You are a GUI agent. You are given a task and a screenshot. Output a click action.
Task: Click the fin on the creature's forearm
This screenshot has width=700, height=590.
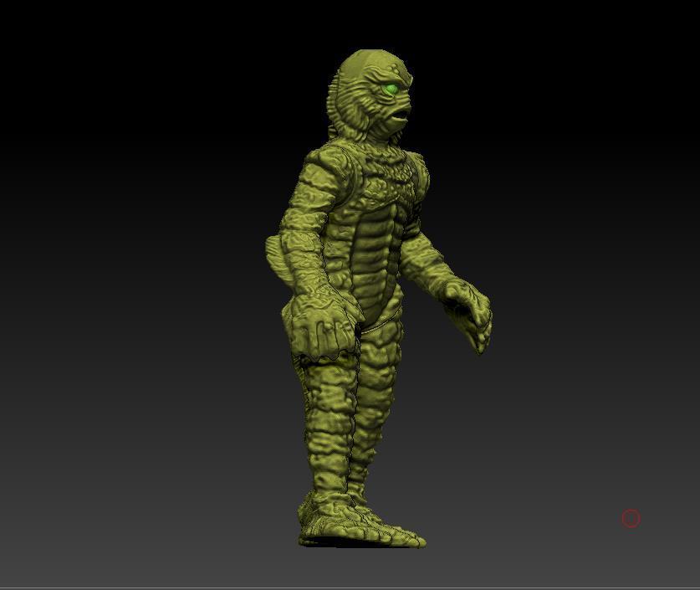(277, 259)
